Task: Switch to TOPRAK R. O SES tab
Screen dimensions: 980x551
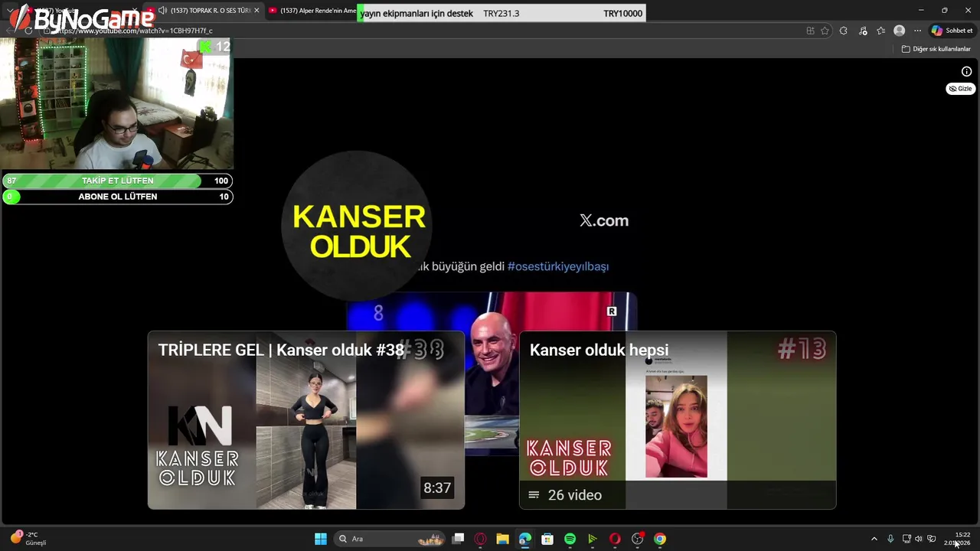Action: pyautogui.click(x=205, y=11)
